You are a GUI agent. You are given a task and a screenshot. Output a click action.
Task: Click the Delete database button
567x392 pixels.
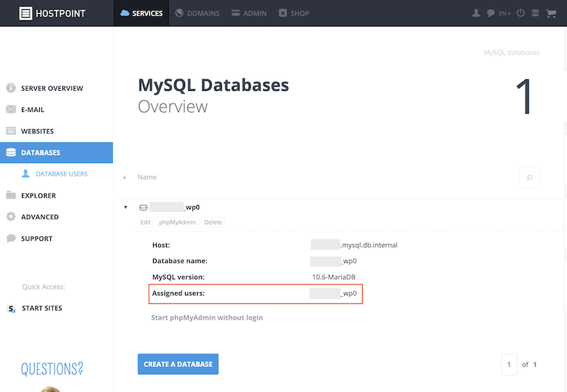tap(213, 222)
